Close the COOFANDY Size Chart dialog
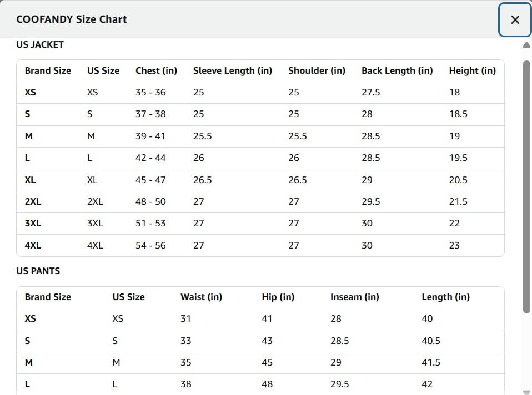The height and width of the screenshot is (395, 532). click(x=515, y=19)
